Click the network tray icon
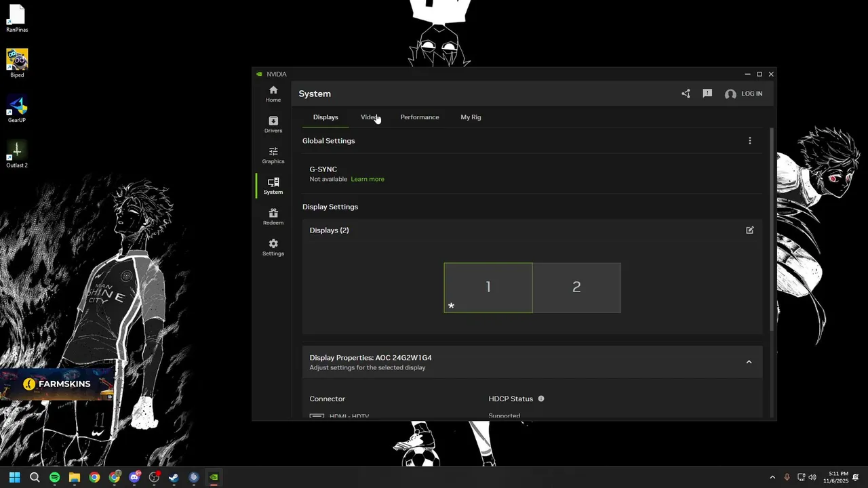This screenshot has height=488, width=868. click(x=801, y=477)
